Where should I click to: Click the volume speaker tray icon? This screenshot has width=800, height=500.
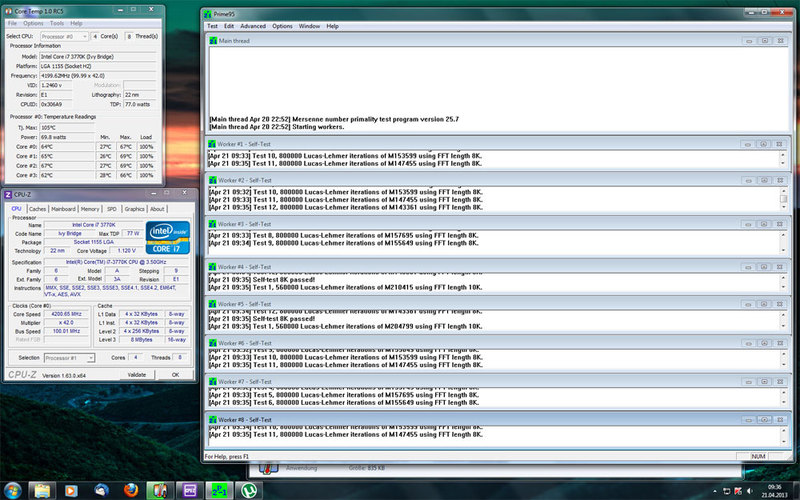click(x=749, y=491)
